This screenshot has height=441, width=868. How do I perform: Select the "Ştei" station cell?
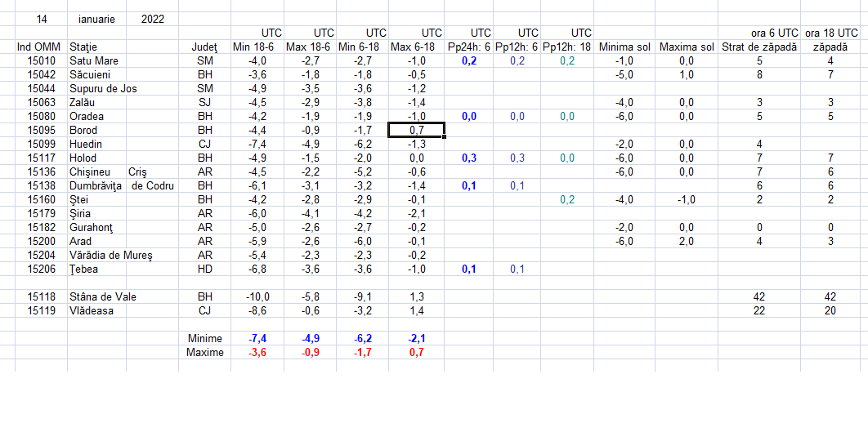(78, 200)
